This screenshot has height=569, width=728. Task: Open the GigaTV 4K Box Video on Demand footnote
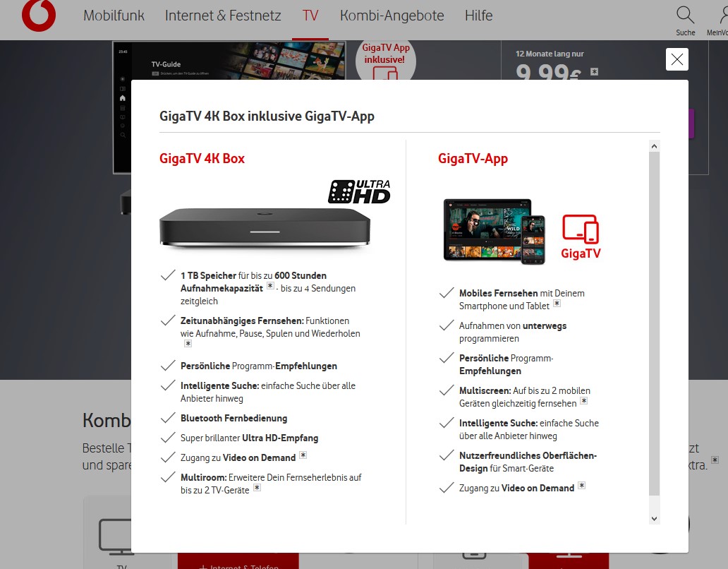click(x=303, y=455)
